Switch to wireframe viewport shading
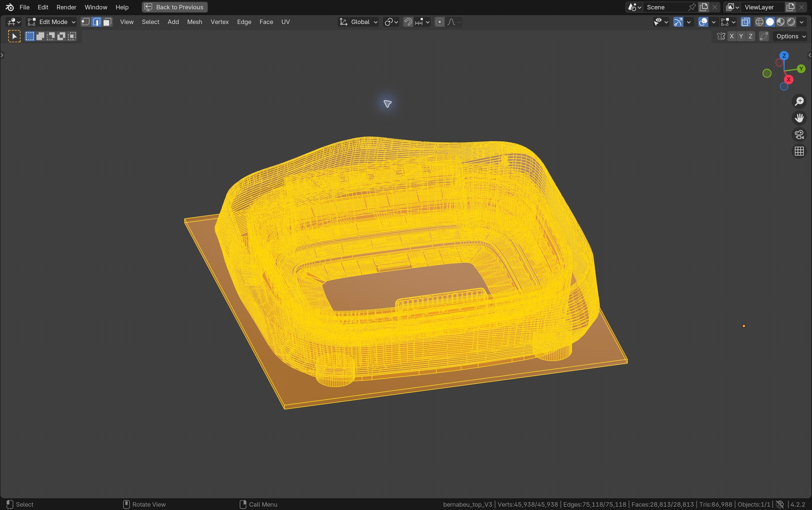This screenshot has width=812, height=510. [x=760, y=22]
